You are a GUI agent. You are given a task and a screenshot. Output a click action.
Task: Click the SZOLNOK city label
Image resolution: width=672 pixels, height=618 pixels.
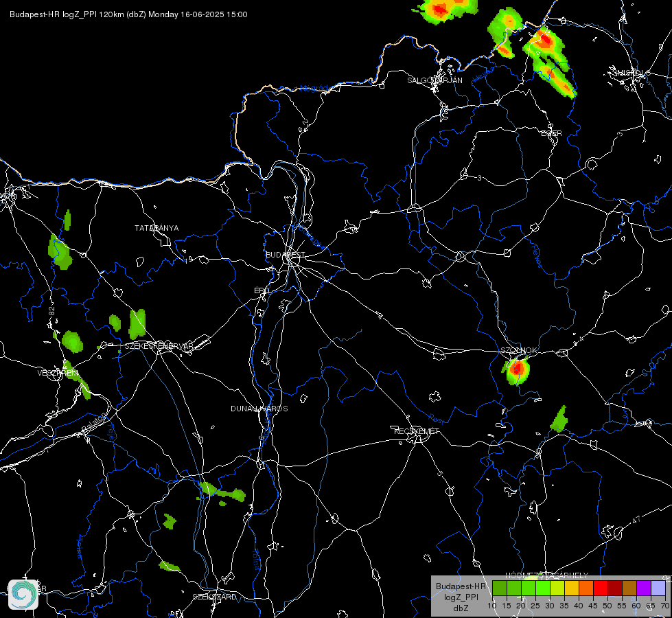pyautogui.click(x=518, y=350)
